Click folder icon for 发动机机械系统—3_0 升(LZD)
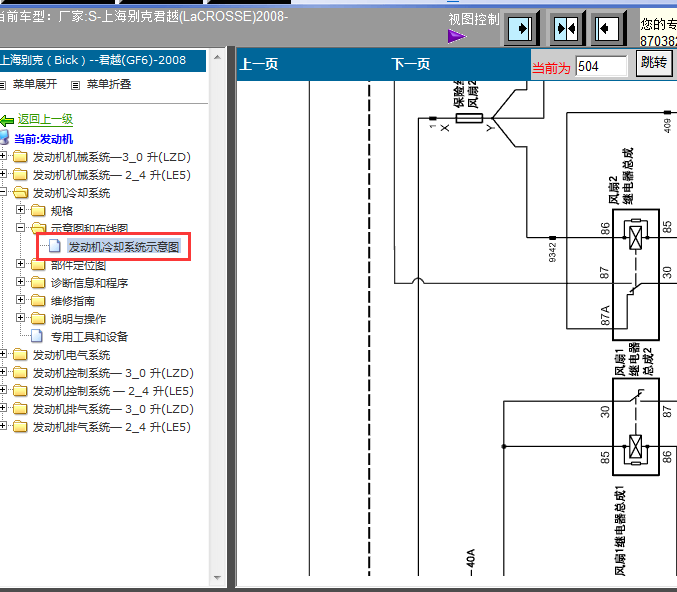677x592 pixels. [20, 156]
